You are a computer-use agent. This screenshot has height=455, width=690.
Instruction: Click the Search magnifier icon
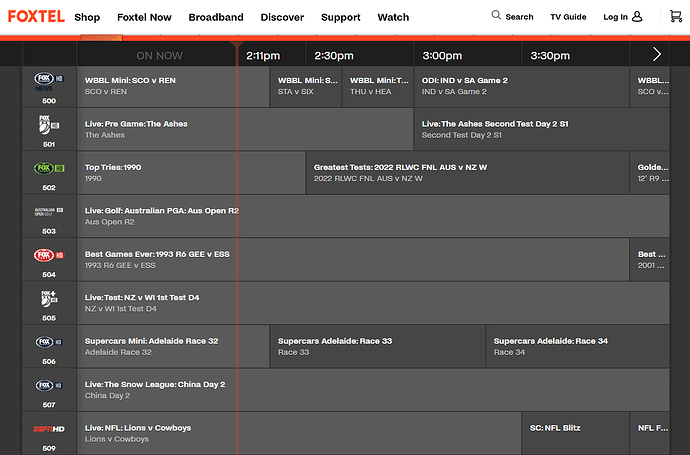497,16
